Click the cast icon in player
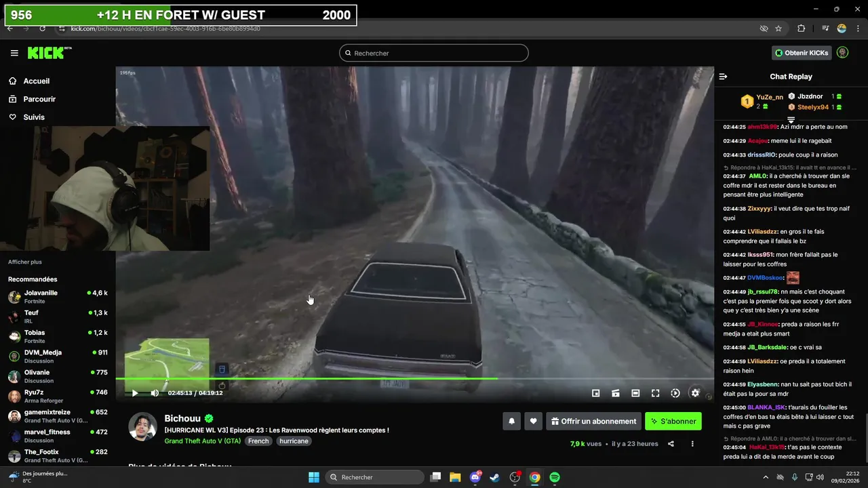Viewport: 868px width, 488px height. coord(616,393)
